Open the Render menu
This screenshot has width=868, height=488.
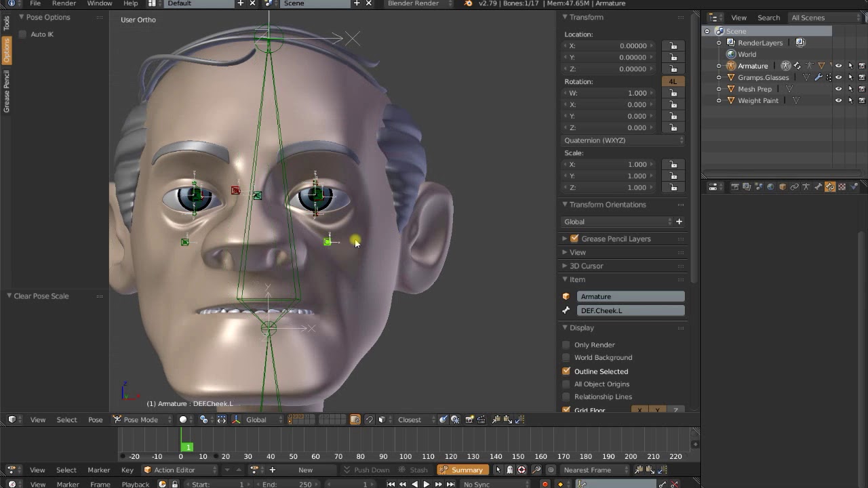pos(64,3)
